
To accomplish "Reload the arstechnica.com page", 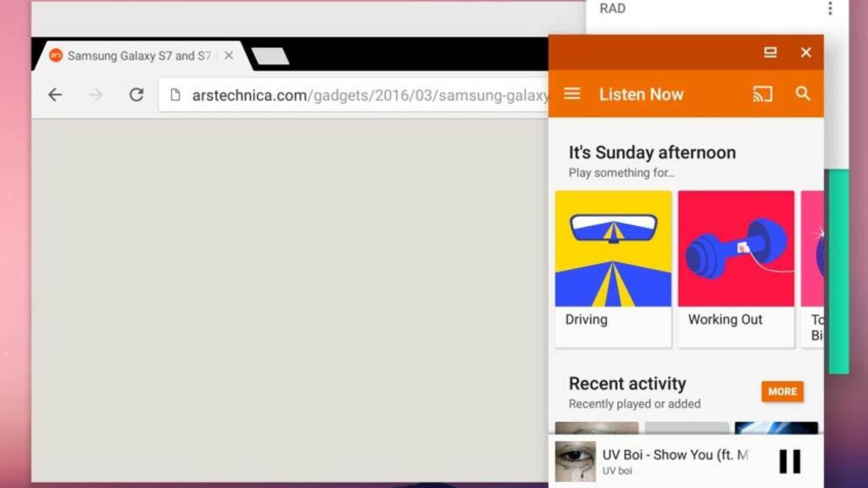I will tap(136, 95).
